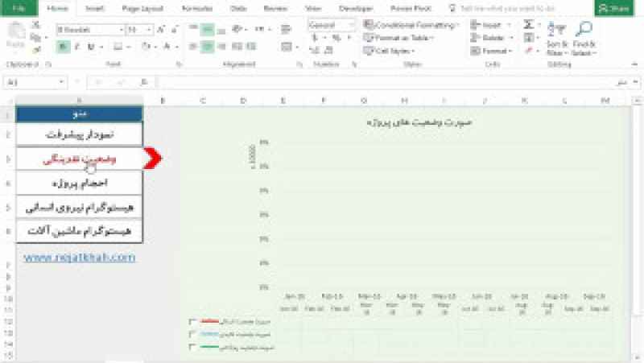Tick the red series legend checkbox

tap(192, 322)
